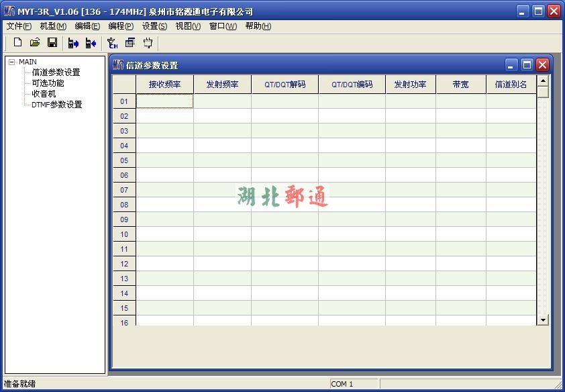Open the 编程(P) menu
The image size is (565, 392).
[x=121, y=26]
